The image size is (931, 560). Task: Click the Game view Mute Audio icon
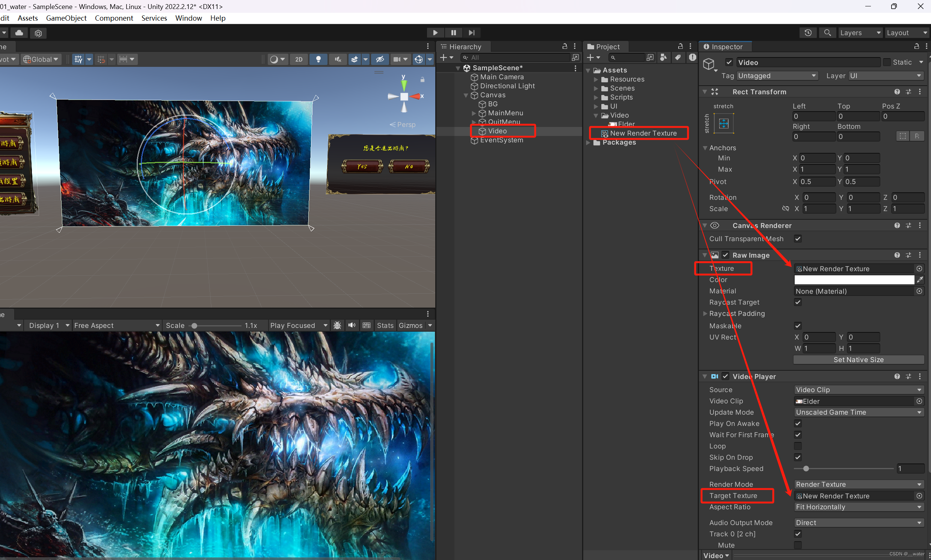click(x=352, y=325)
